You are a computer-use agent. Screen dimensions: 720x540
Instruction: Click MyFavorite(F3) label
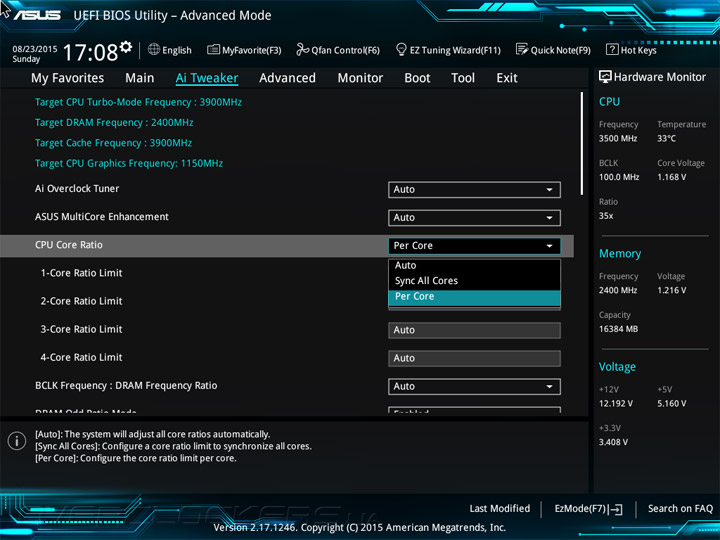[x=252, y=50]
